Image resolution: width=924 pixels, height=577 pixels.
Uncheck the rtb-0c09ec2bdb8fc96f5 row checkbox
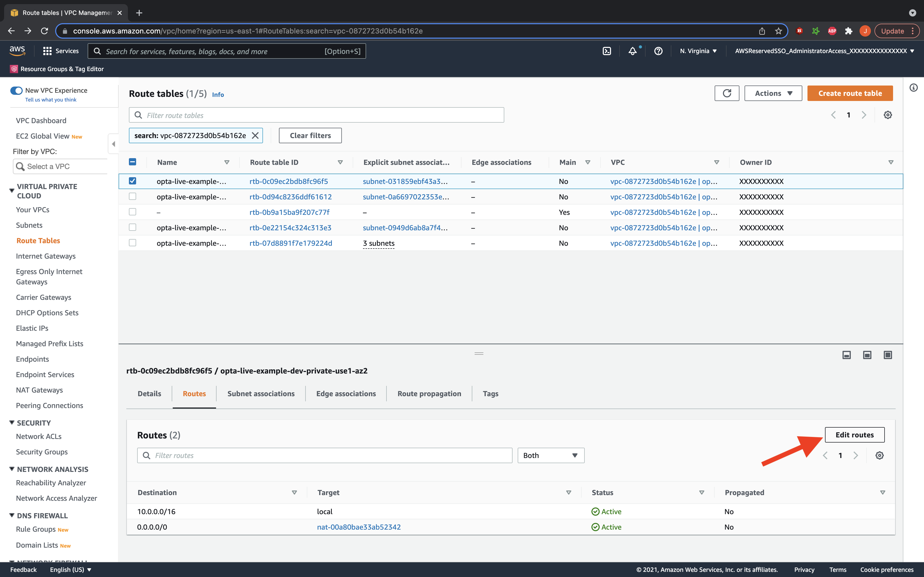[x=133, y=181]
